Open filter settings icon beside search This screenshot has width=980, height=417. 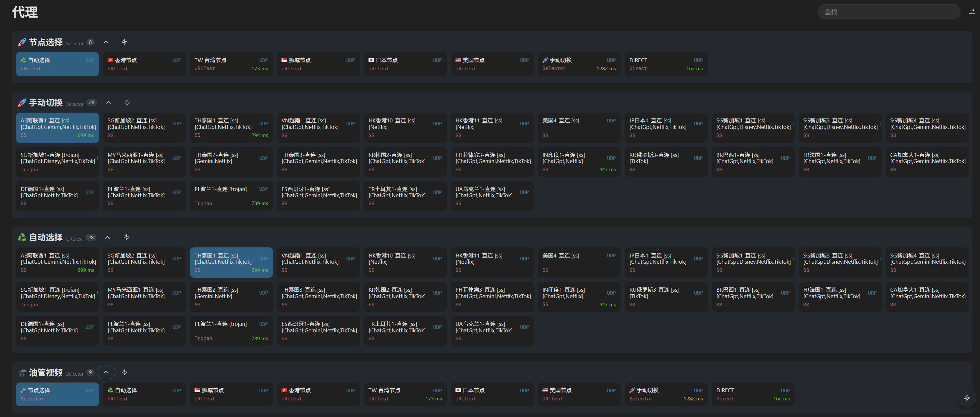[972, 12]
